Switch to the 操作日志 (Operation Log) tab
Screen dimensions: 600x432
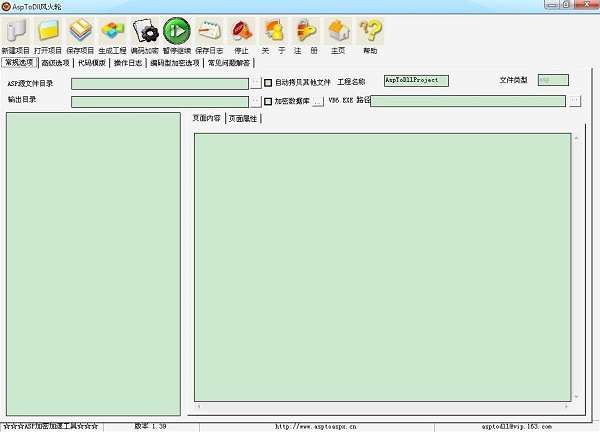pyautogui.click(x=128, y=63)
